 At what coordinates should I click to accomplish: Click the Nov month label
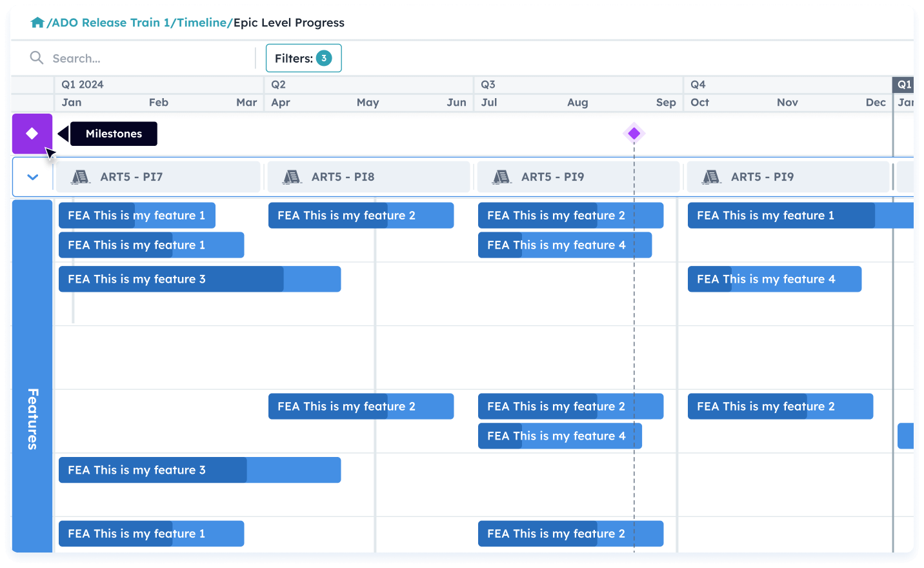point(787,103)
